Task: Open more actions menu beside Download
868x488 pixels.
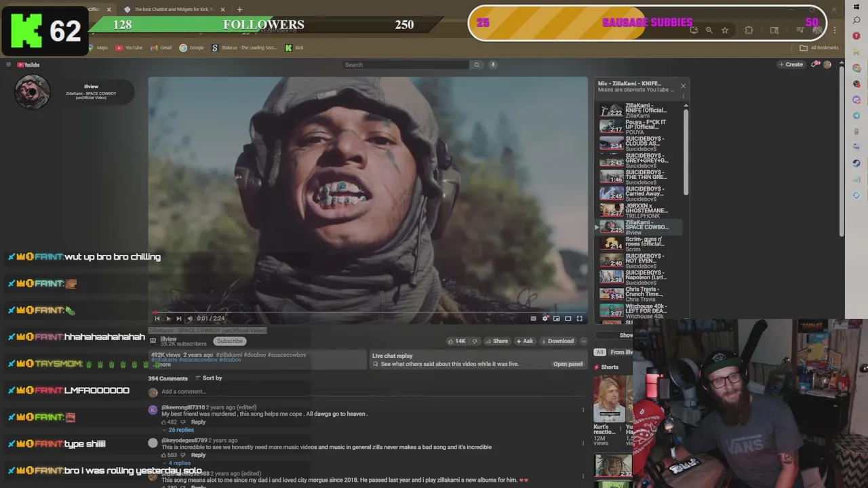Action: coord(583,341)
